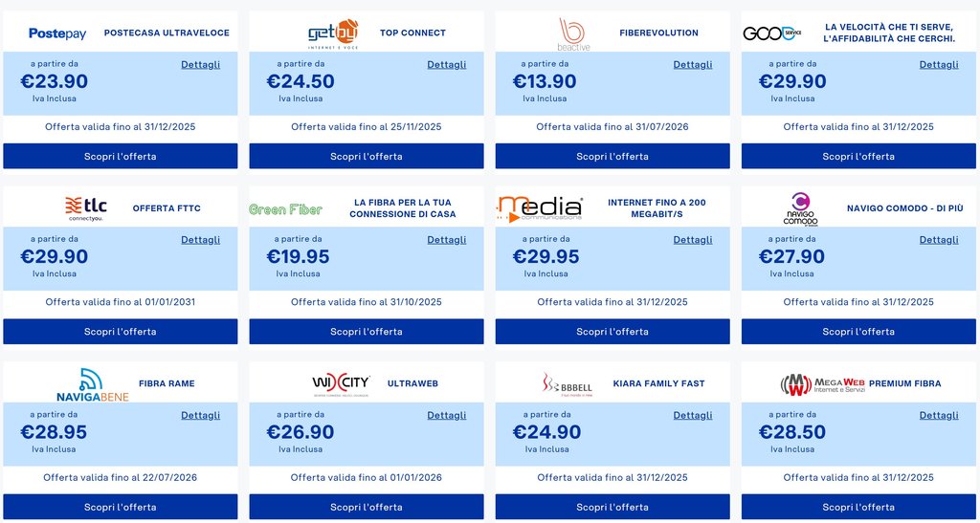
Task: Click Scopri l'offerta under Offerta FTTC
Action: point(120,332)
